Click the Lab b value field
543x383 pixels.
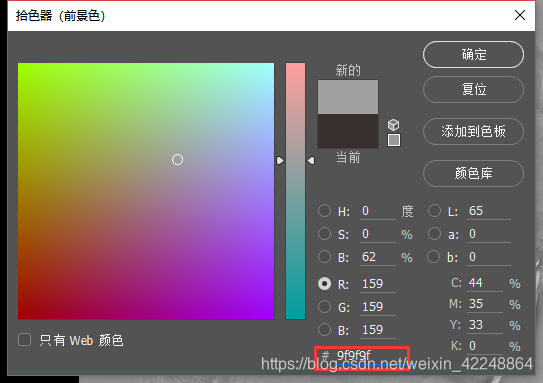(489, 257)
